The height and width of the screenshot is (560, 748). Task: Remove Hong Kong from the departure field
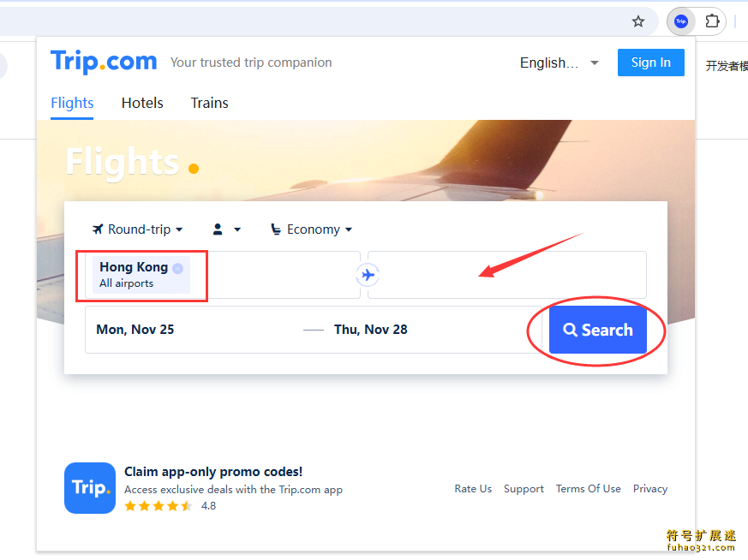177,268
